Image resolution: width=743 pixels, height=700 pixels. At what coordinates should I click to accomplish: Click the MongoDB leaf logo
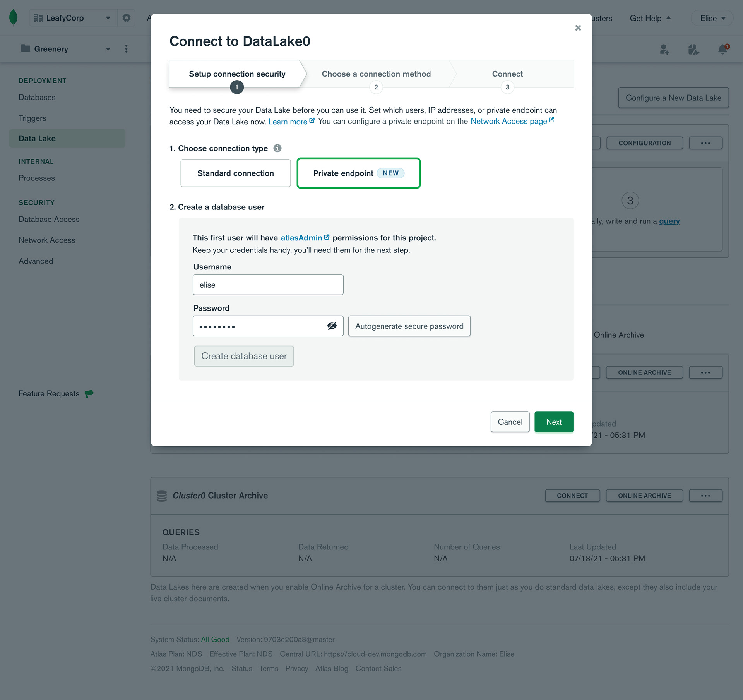pos(13,18)
